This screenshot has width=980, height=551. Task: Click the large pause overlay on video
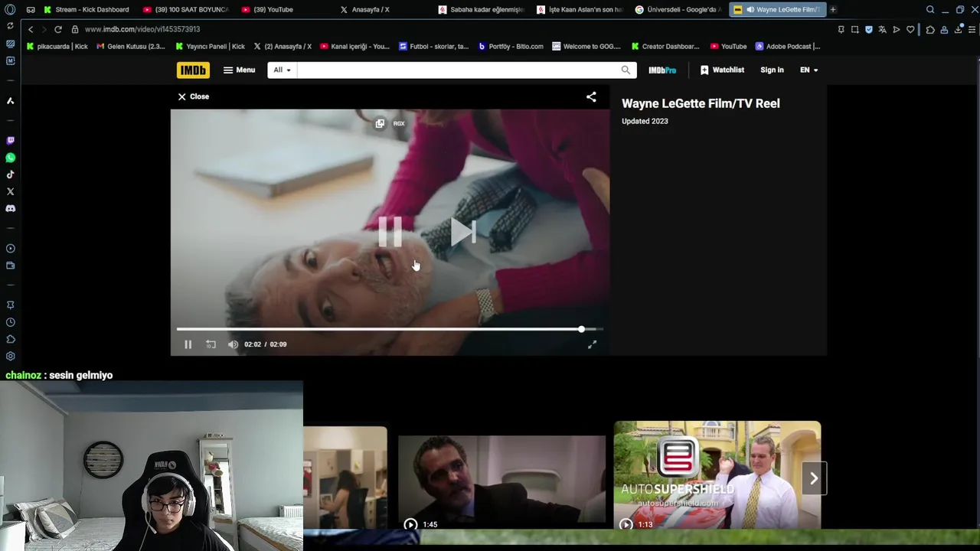click(390, 232)
